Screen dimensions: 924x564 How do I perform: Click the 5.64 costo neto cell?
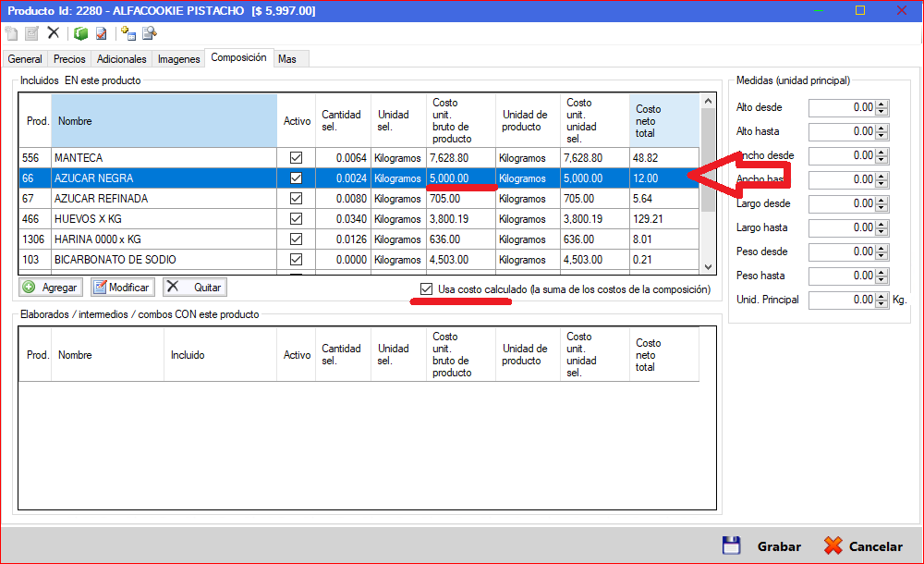point(664,199)
